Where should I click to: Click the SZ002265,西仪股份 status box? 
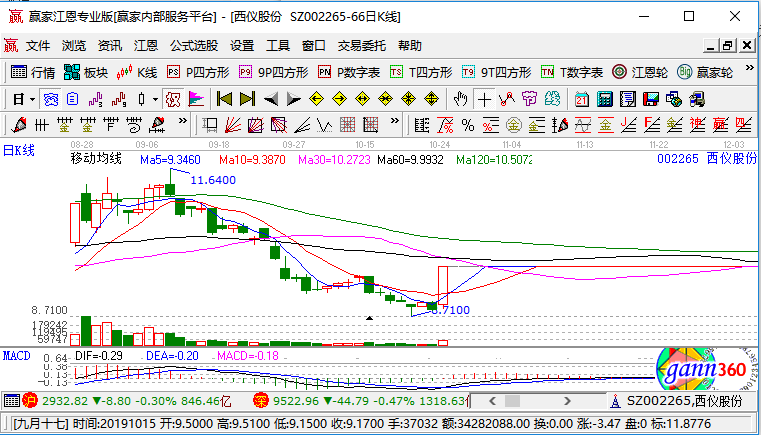683,401
